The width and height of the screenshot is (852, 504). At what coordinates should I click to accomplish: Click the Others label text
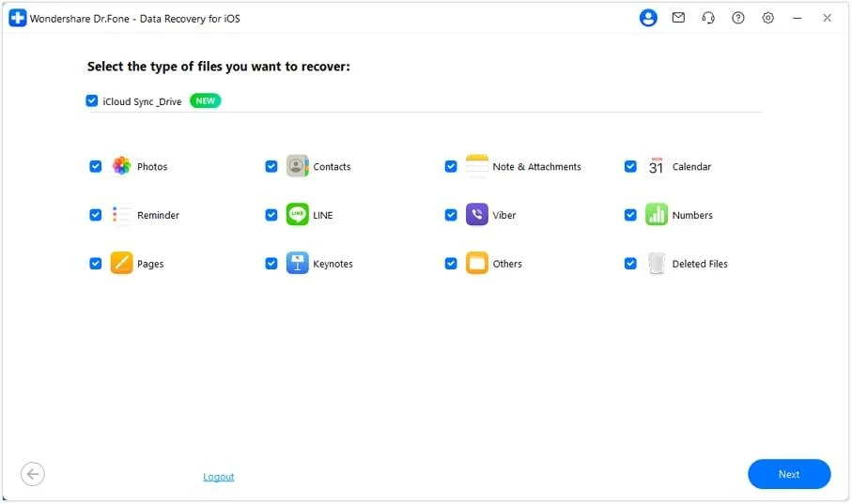click(507, 264)
